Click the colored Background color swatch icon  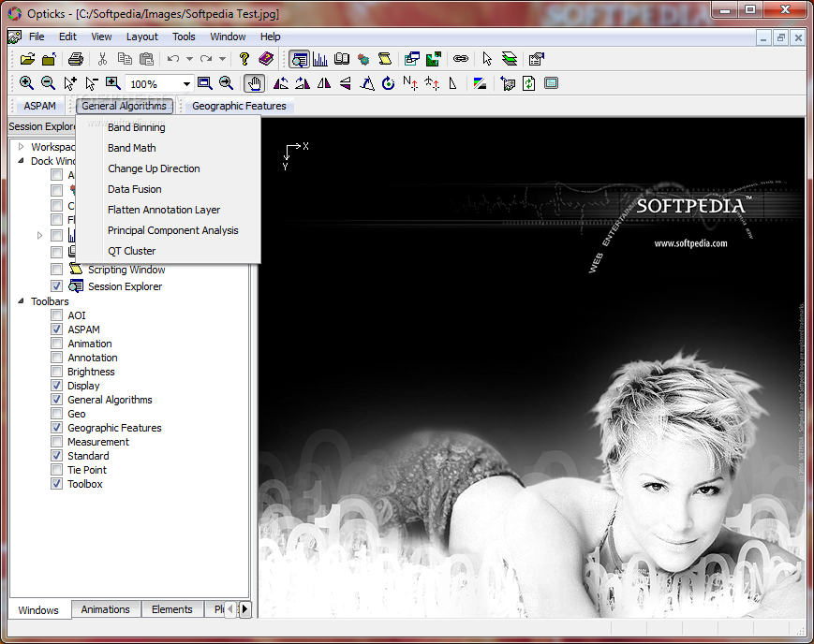click(x=480, y=83)
